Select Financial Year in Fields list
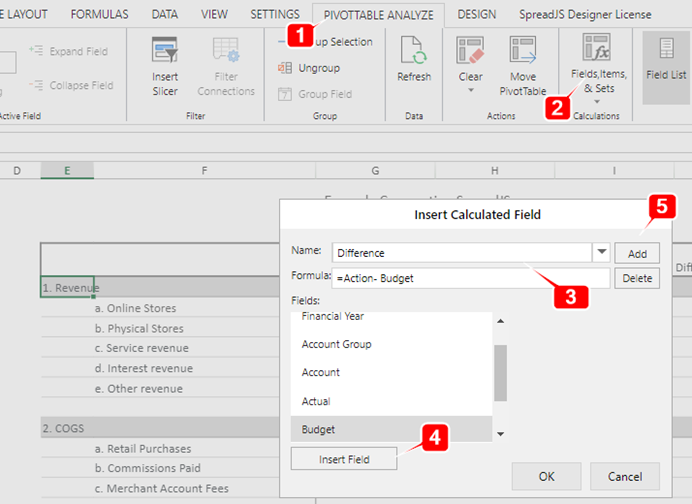This screenshot has width=692, height=504. pyautogui.click(x=391, y=316)
